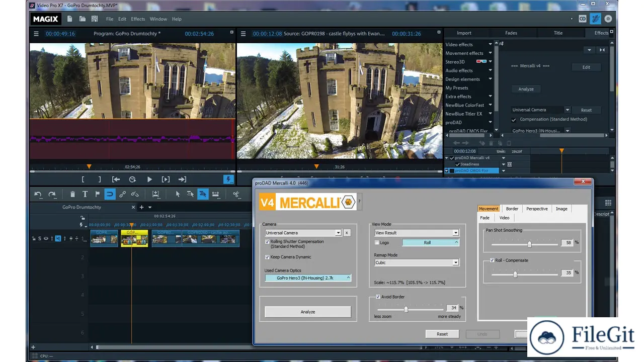Image resolution: width=644 pixels, height=362 pixels.
Task: Click the Roll button in View Mode
Action: (431, 242)
